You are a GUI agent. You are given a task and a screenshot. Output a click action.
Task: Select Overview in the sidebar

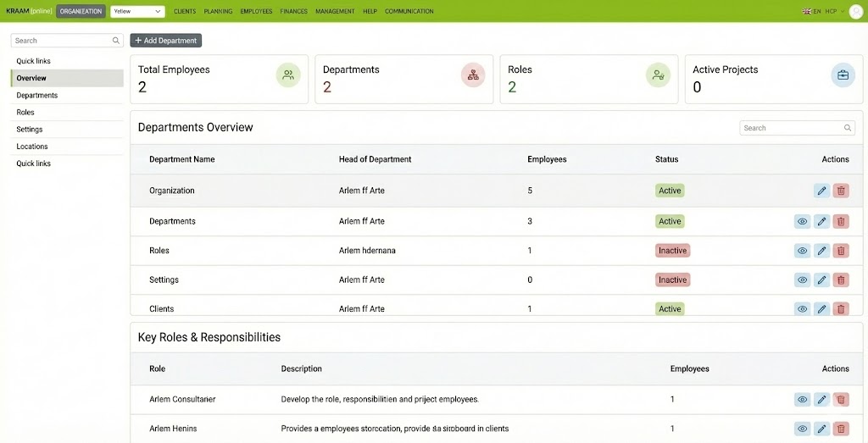coord(67,78)
